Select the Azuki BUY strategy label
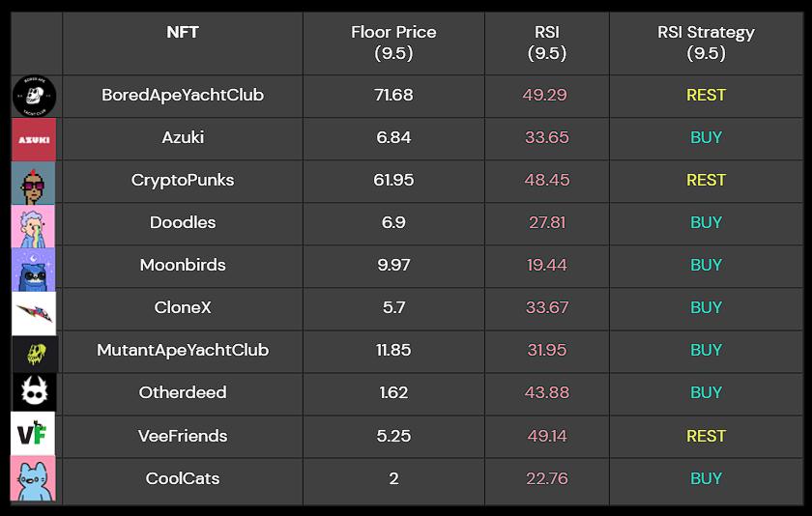The width and height of the screenshot is (812, 516). (x=706, y=137)
